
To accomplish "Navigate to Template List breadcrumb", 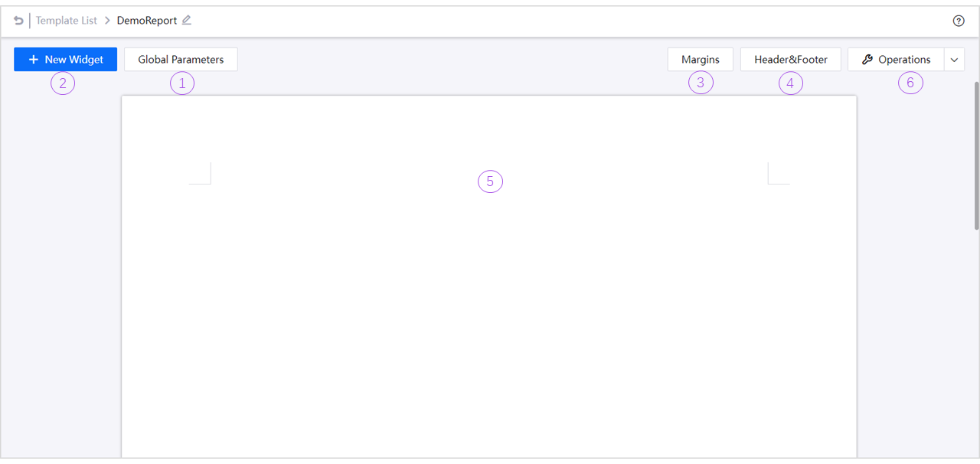I will (66, 21).
